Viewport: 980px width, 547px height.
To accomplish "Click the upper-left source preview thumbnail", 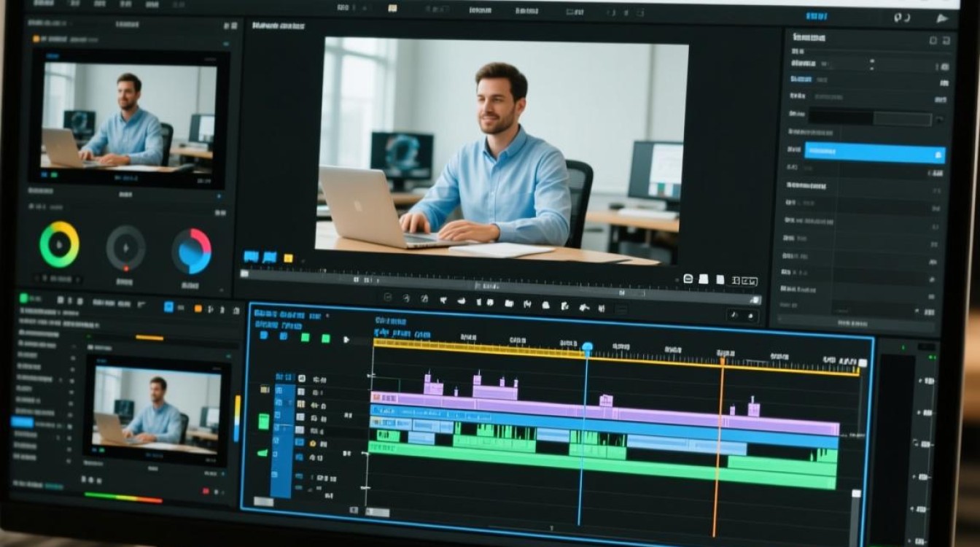I will click(x=129, y=117).
